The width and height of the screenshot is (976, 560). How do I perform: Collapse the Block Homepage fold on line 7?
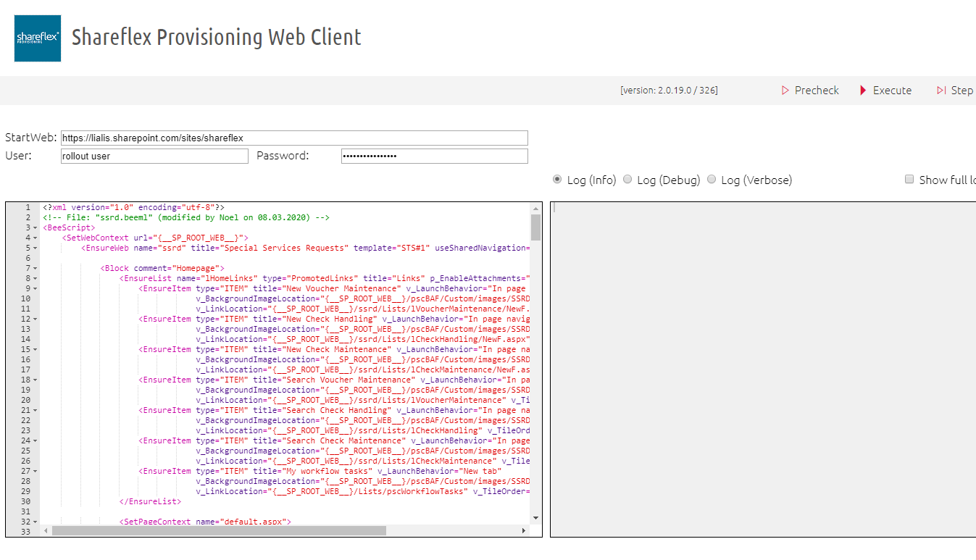pyautogui.click(x=36, y=268)
